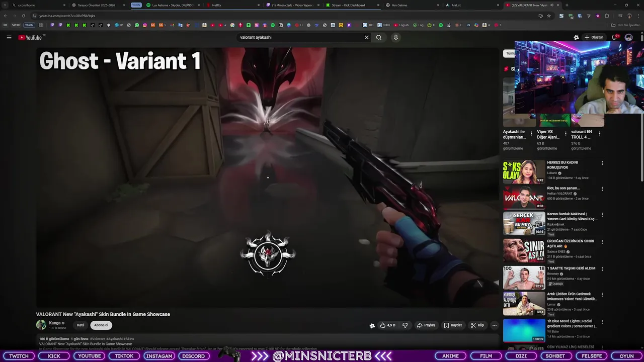Clear the 'valorant ayakashi' search text
The height and width of the screenshot is (362, 644).
pyautogui.click(x=367, y=37)
